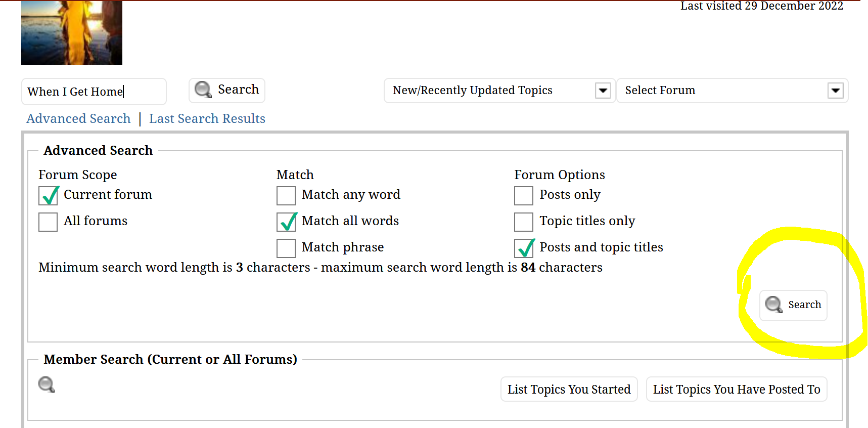The width and height of the screenshot is (868, 428).
Task: Toggle the Match all words checkbox
Action: [287, 222]
